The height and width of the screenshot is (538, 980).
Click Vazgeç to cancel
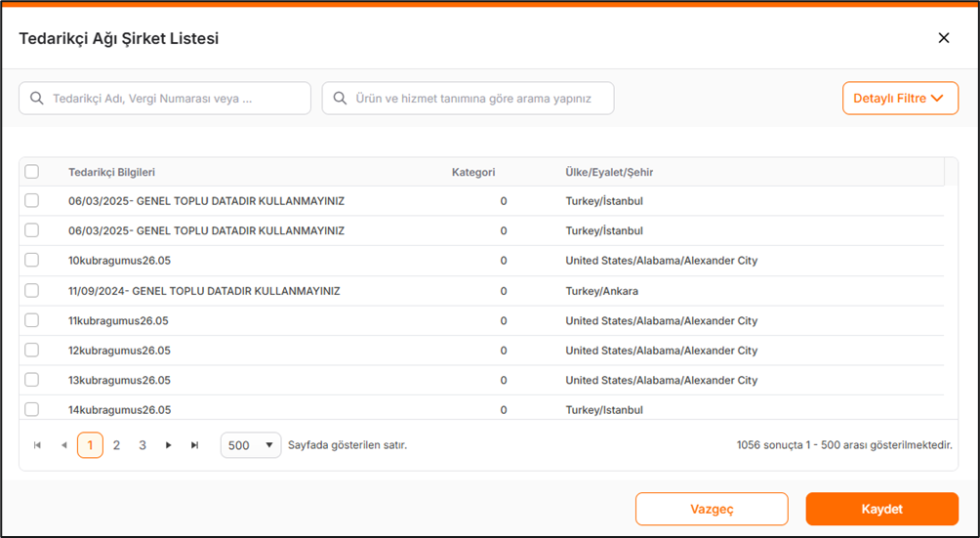[711, 509]
